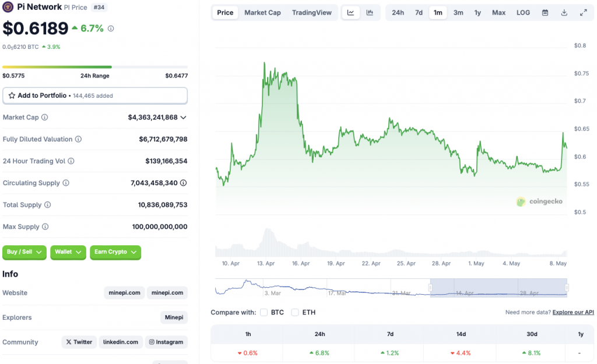Open the Twitter community link
This screenshot has height=364, width=597.
pyautogui.click(x=79, y=342)
